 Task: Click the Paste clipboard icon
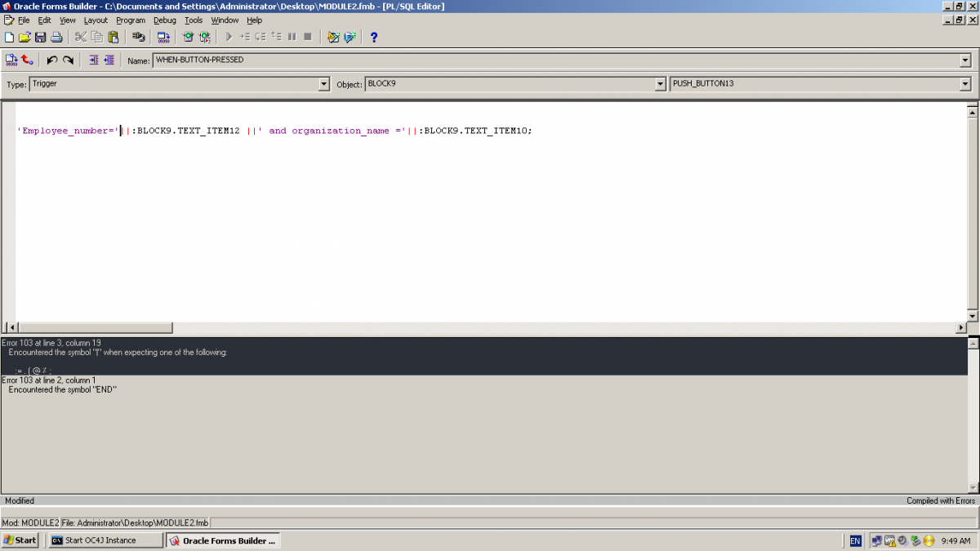(113, 37)
